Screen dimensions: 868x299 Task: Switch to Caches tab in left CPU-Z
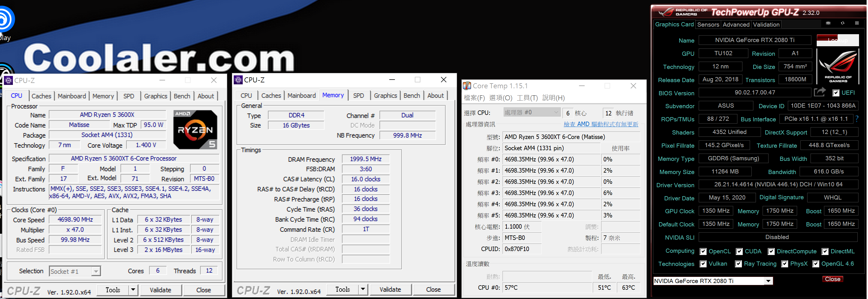[x=41, y=96]
